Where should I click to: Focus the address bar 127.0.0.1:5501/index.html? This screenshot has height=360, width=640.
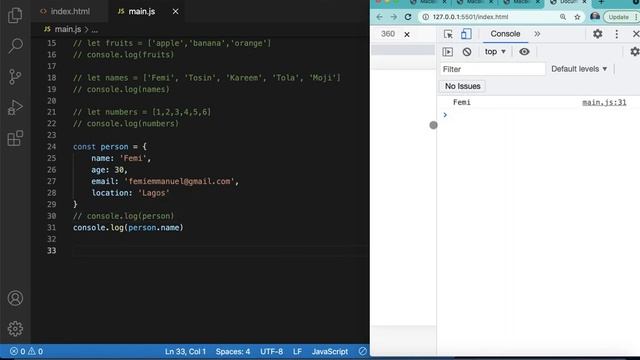[470, 17]
